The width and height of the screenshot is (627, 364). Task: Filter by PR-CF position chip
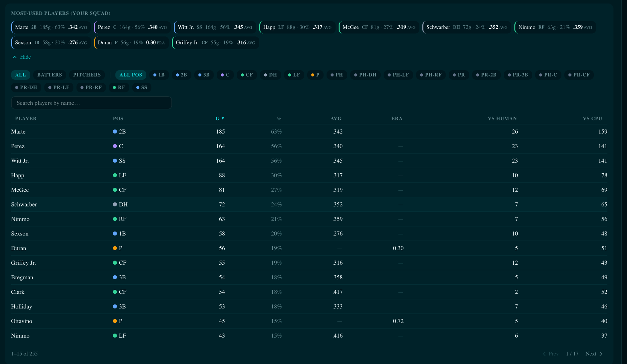tap(579, 75)
